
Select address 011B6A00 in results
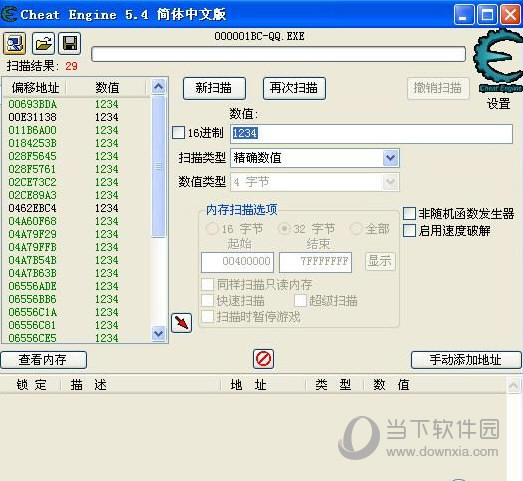click(x=33, y=130)
